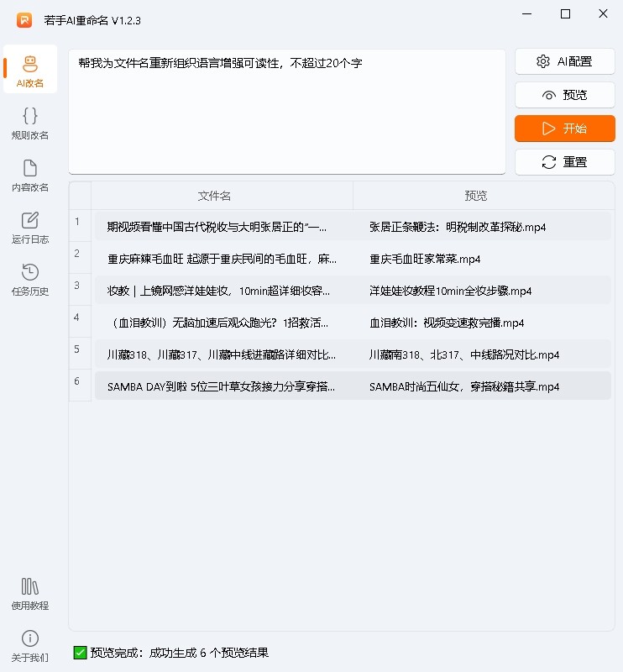Click status text 预览完成：成功生成 6 个预览结果
The height and width of the screenshot is (672, 623).
(x=180, y=653)
